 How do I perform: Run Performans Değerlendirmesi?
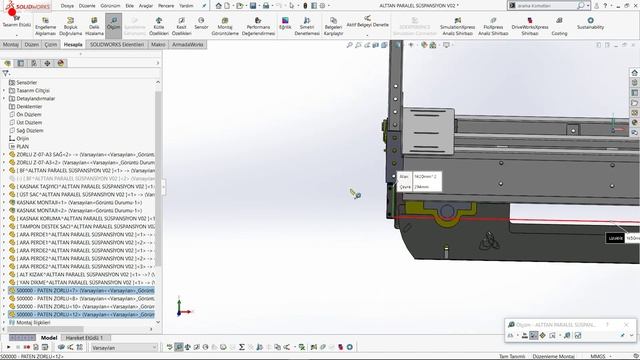point(258,26)
